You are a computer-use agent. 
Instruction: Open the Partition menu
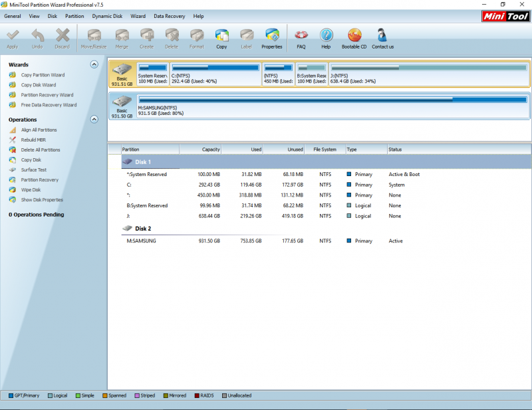click(x=74, y=16)
